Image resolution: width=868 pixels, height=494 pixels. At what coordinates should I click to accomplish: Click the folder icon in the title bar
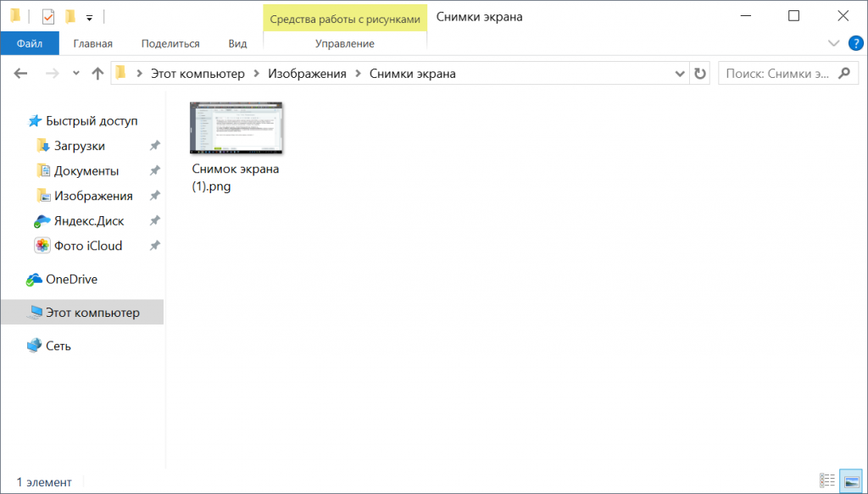[x=15, y=16]
